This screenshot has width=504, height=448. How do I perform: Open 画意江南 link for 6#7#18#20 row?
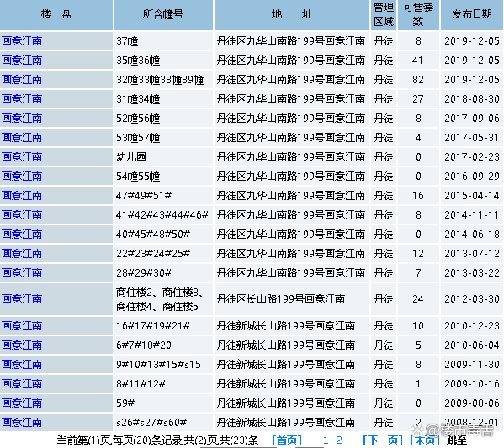22,345
